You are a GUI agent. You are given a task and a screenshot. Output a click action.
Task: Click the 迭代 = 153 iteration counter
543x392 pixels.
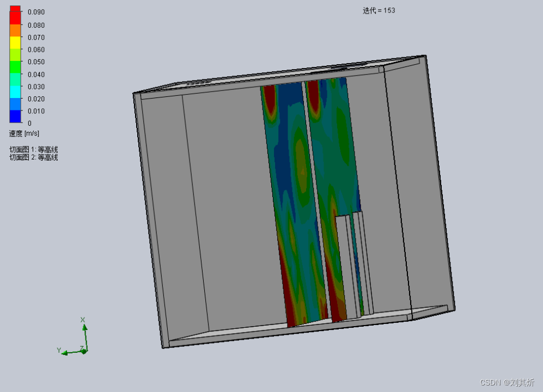click(379, 11)
